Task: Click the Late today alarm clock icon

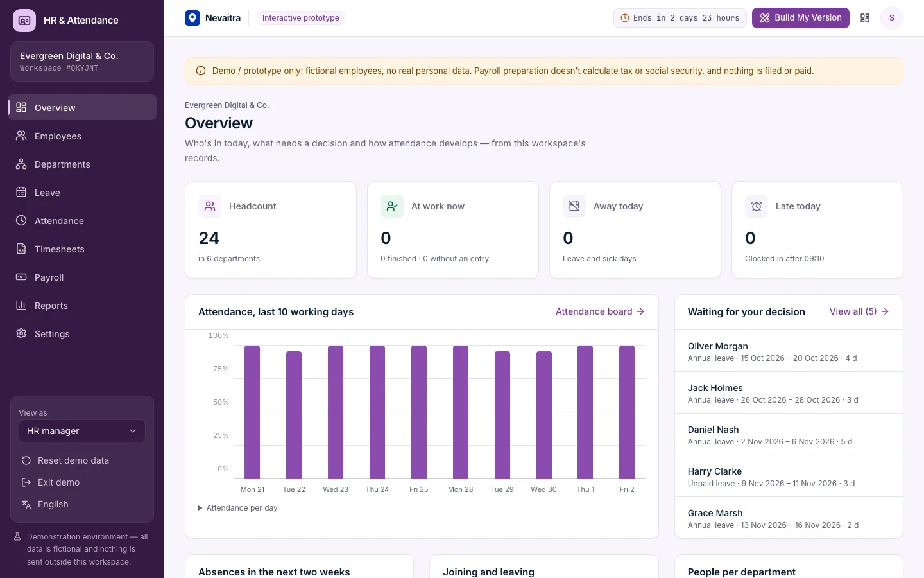Action: point(757,206)
